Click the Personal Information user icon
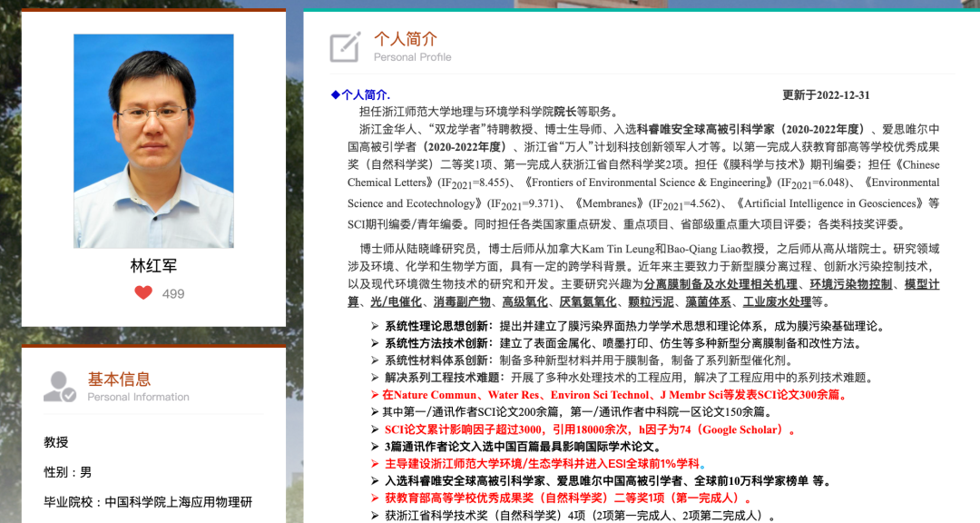Viewport: 980px width, 523px height. (60, 386)
